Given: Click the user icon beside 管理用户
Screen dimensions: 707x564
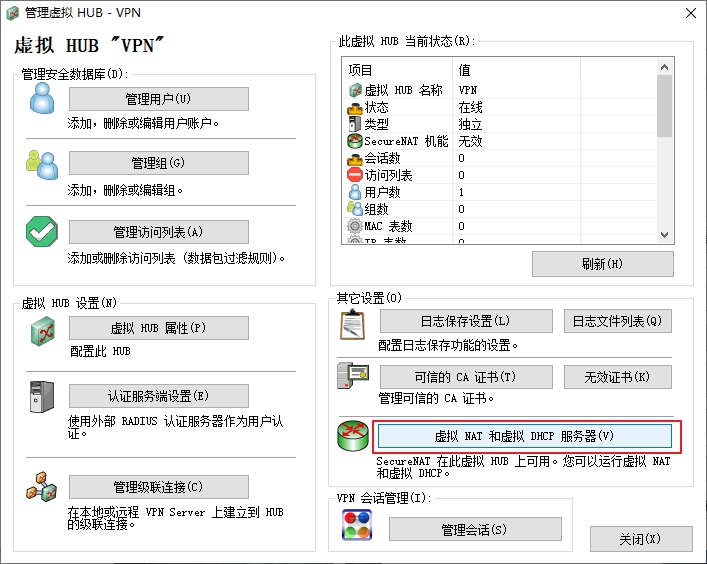Looking at the screenshot, I should click(x=42, y=98).
